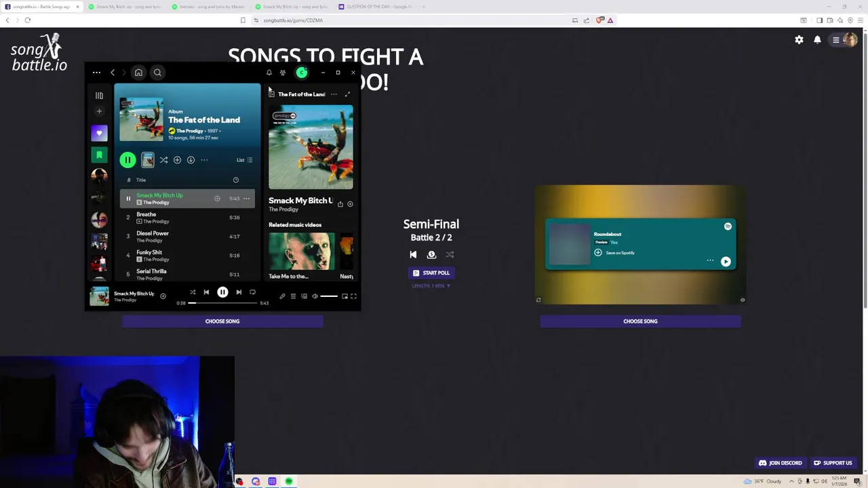This screenshot has height=488, width=868.
Task: Click the dollar donation icon under Battle
Action: [x=431, y=255]
